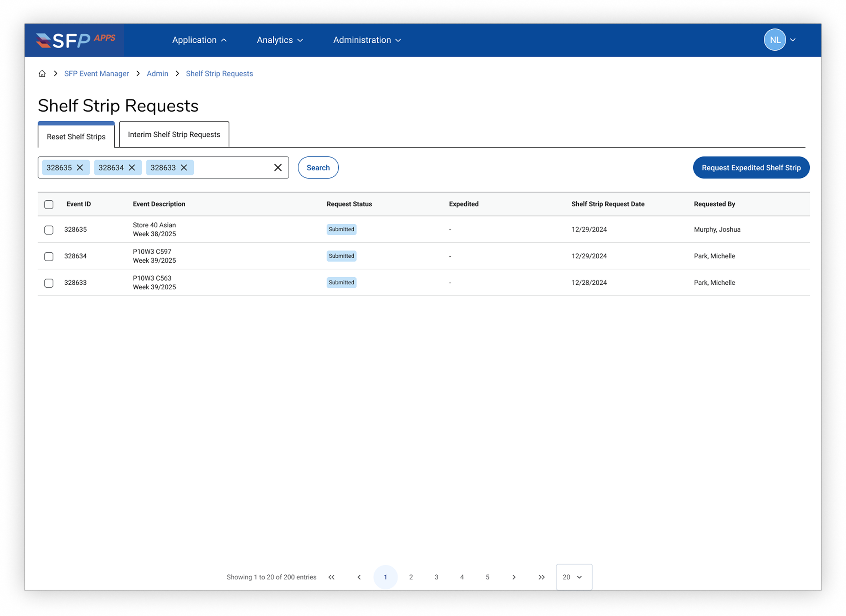
Task: Remove the 328633 filter chip
Action: (184, 168)
